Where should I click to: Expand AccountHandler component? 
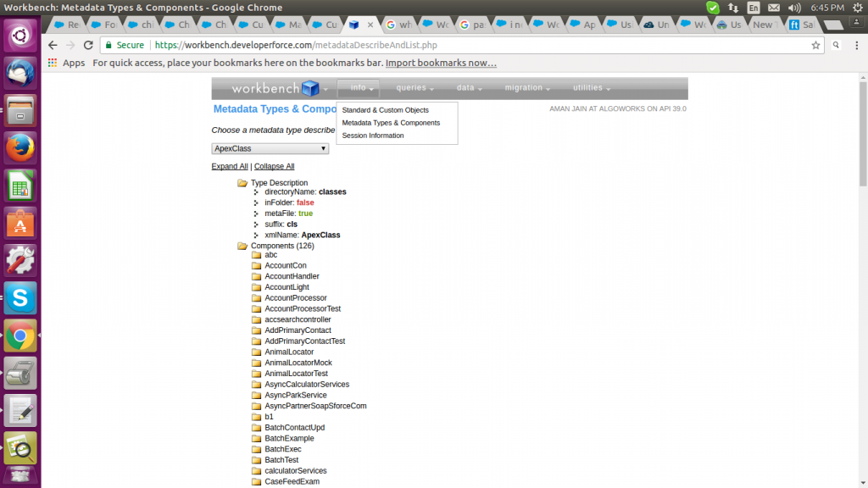click(256, 277)
